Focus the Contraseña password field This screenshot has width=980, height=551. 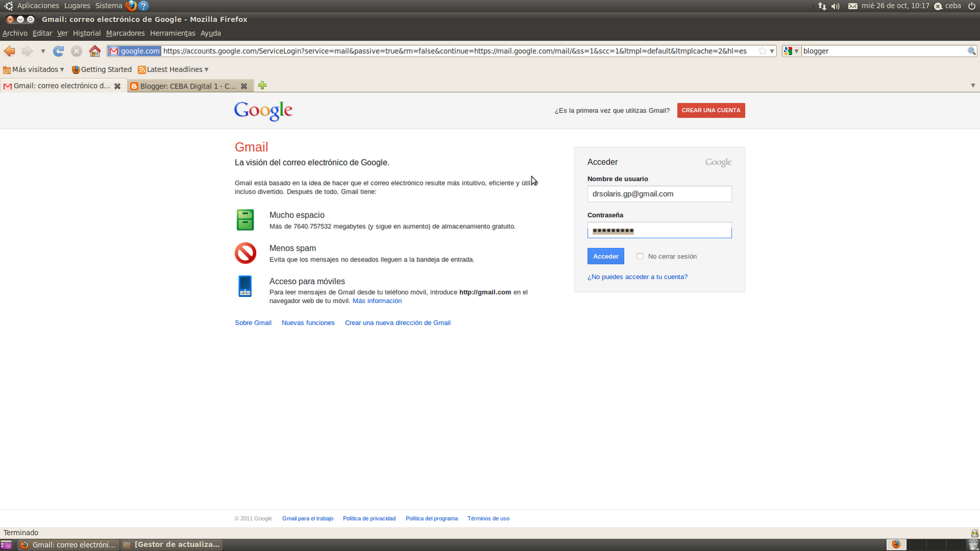[660, 230]
